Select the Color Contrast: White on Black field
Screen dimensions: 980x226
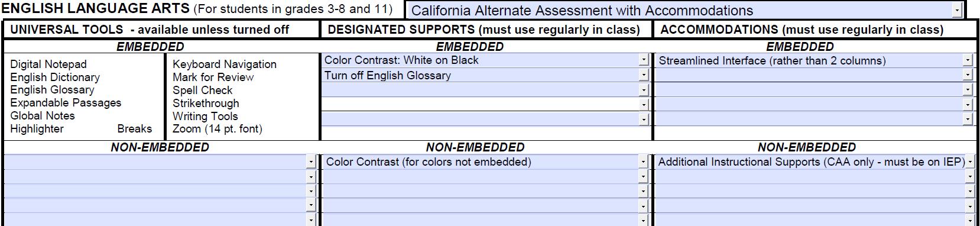coord(481,60)
